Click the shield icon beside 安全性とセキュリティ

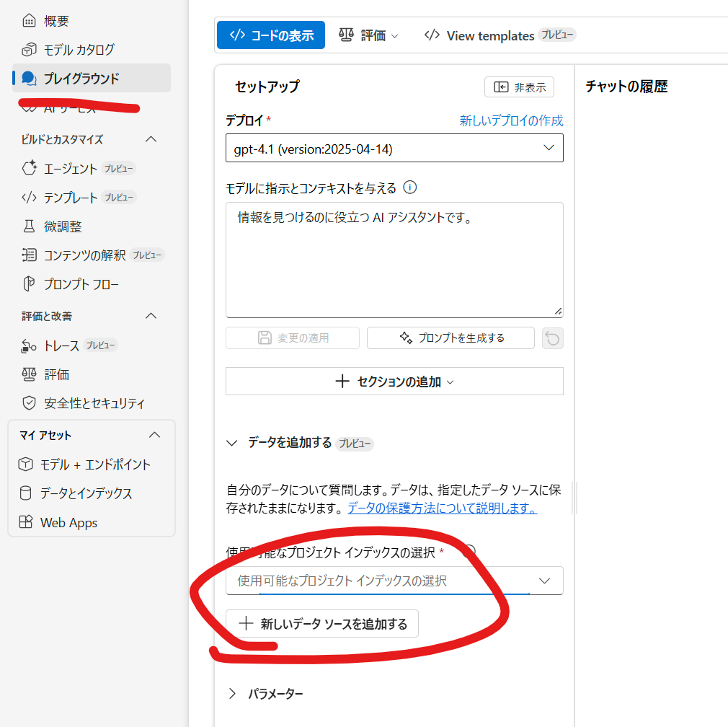(x=29, y=403)
